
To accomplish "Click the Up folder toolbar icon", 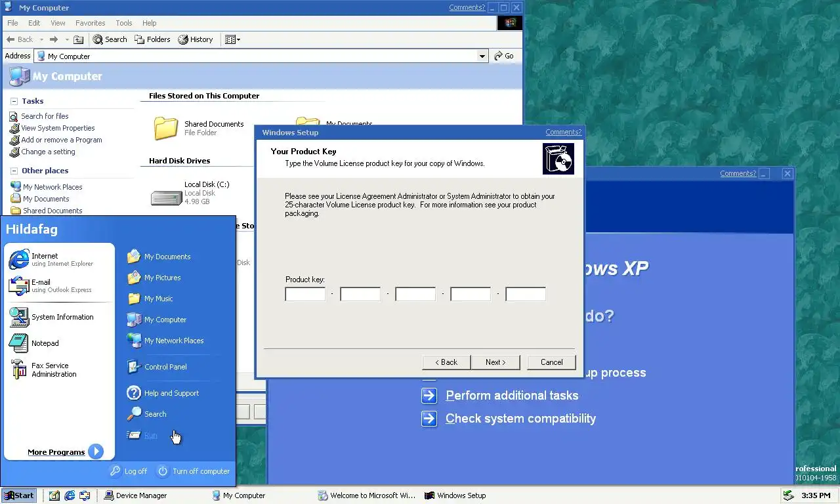I will (x=79, y=39).
